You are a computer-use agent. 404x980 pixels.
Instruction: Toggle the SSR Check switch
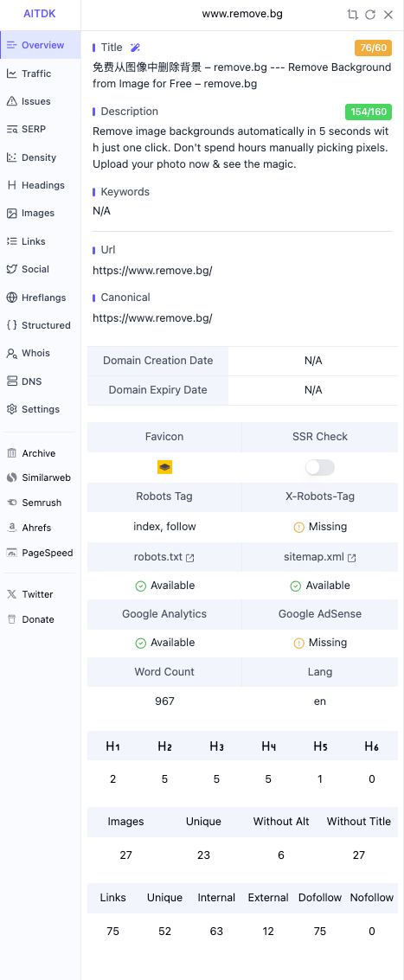tap(319, 467)
